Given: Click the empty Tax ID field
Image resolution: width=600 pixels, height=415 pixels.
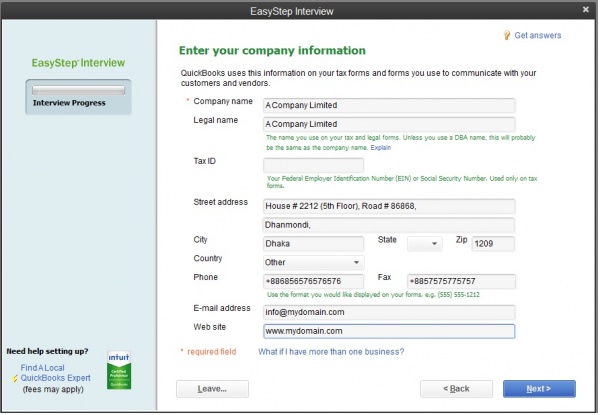Looking at the screenshot, I should coord(313,165).
